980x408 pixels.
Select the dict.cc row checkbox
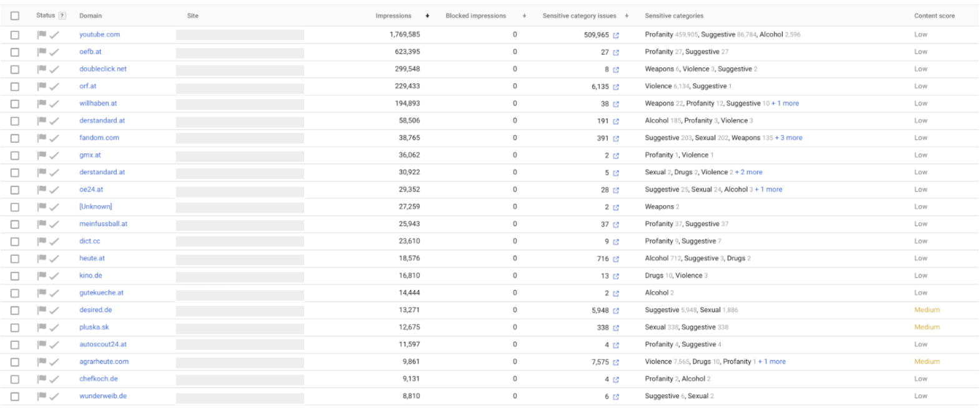pyautogui.click(x=15, y=241)
